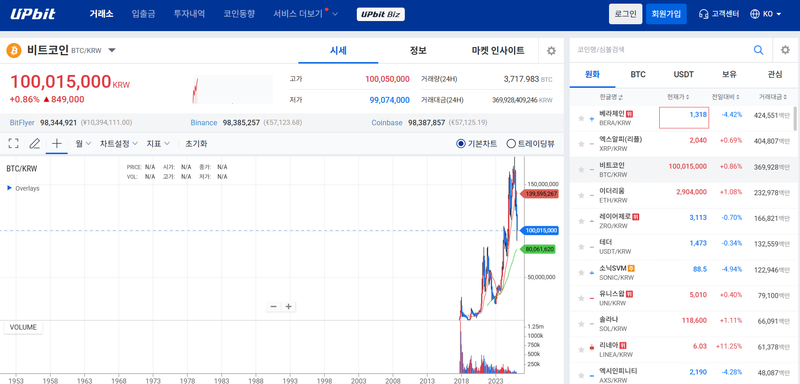Image resolution: width=800 pixels, height=384 pixels.
Task: Select the pencil drawing tool
Action: (35, 143)
